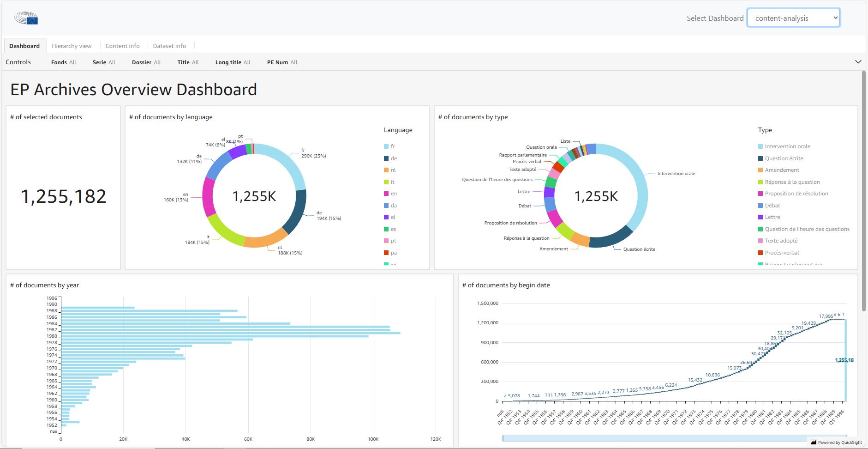Click Réponse à la question legend swatch
Viewport: 868px width, 449px height.
tap(760, 182)
